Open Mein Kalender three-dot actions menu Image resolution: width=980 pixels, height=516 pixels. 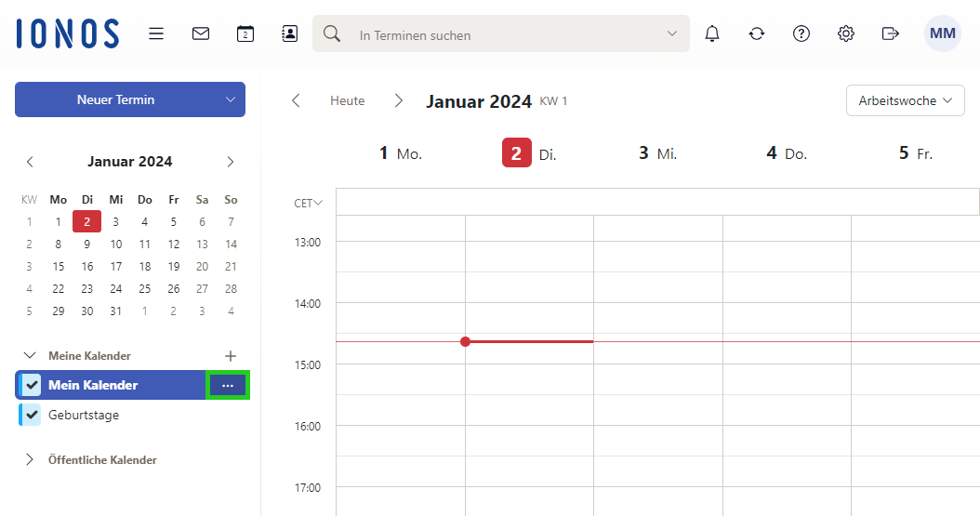point(228,386)
